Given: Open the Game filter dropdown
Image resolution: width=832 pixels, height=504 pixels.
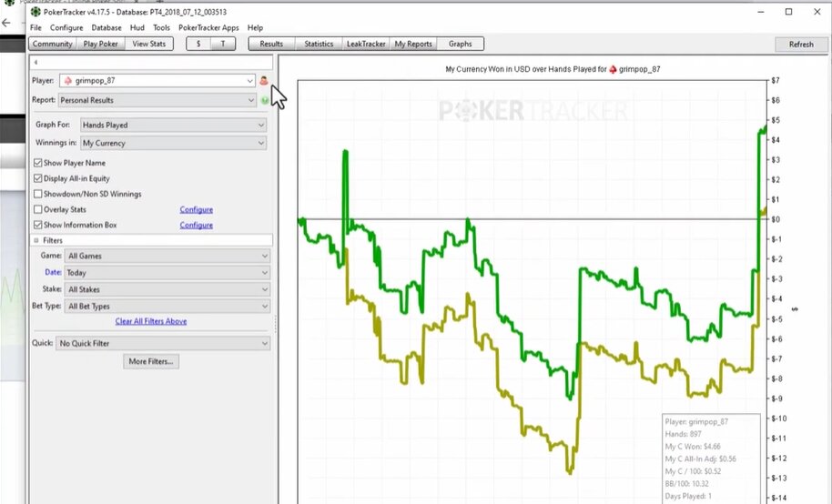Looking at the screenshot, I should pyautogui.click(x=167, y=256).
